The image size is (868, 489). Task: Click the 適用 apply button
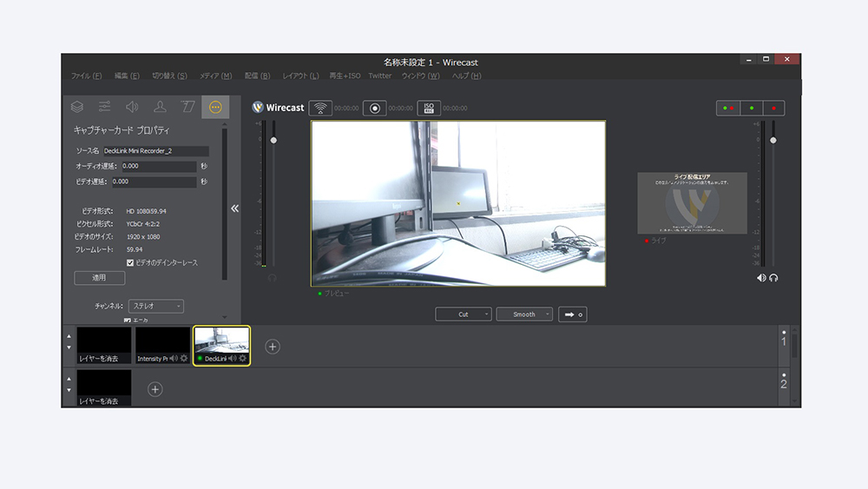pyautogui.click(x=100, y=278)
